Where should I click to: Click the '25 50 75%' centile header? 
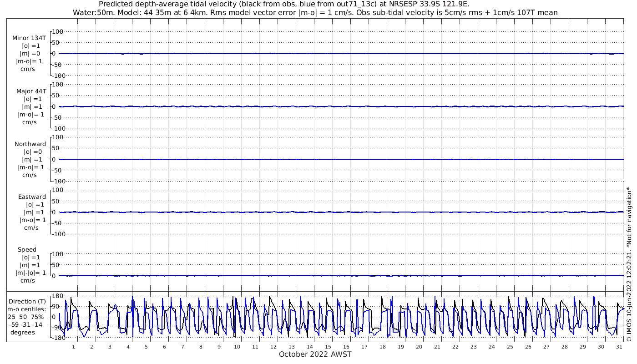coord(27,317)
